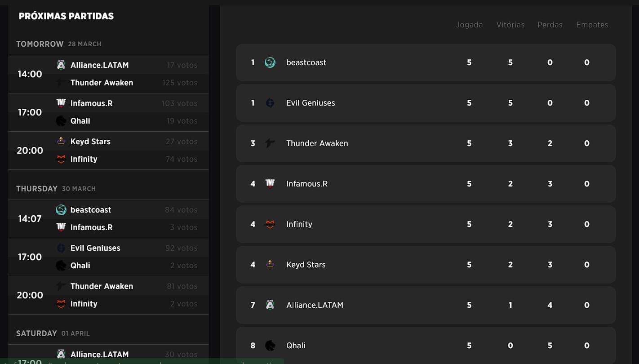Click the Evil Geniuses icon in Thursday's 17:00 match

[61, 248]
